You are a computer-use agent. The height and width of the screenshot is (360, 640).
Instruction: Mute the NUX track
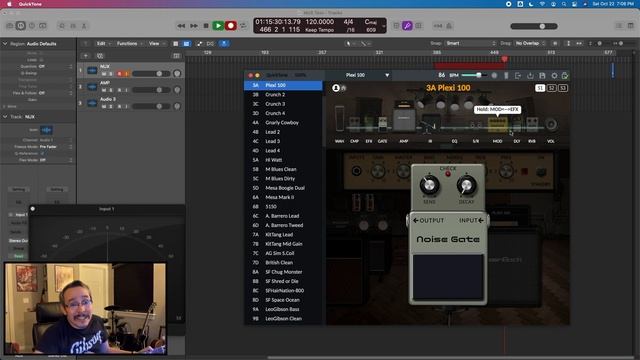(x=104, y=74)
